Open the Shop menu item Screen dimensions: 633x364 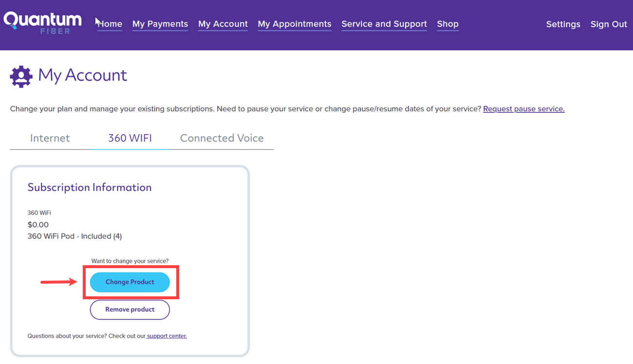coord(447,24)
